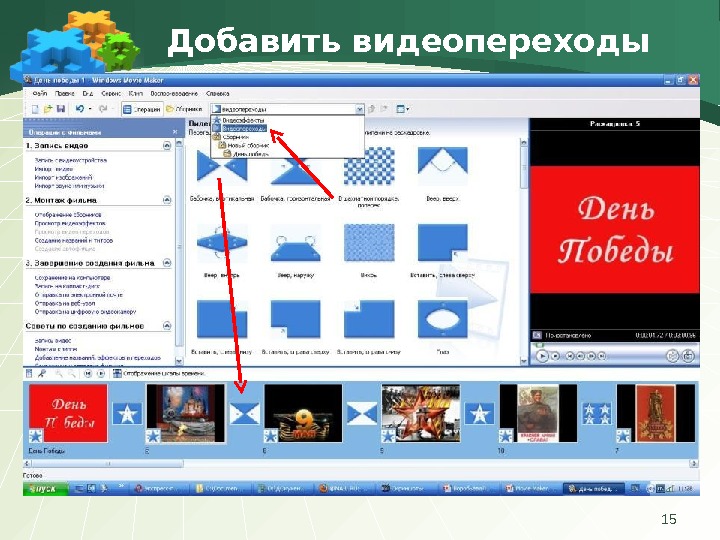The height and width of the screenshot is (540, 720).
Task: Collapse the 2. Монтаж фильма section
Action: (167, 200)
